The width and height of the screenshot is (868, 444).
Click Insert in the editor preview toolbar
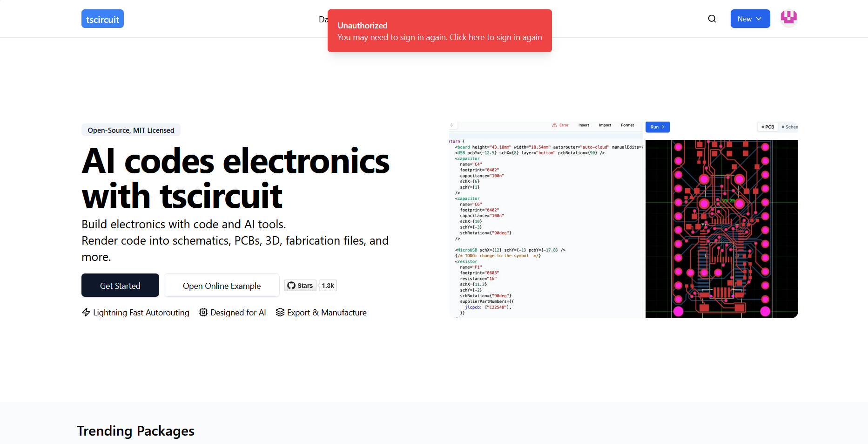[x=584, y=125]
